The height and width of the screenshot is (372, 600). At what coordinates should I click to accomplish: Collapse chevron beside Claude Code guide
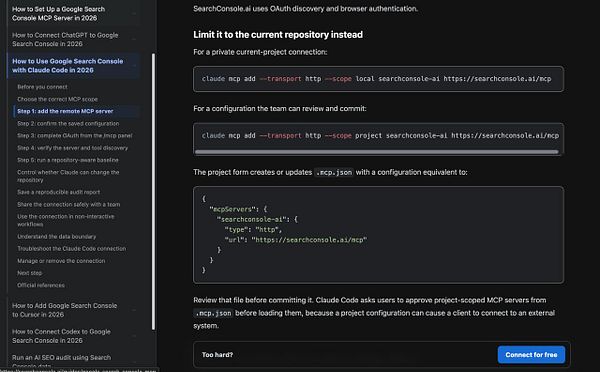coord(134,65)
